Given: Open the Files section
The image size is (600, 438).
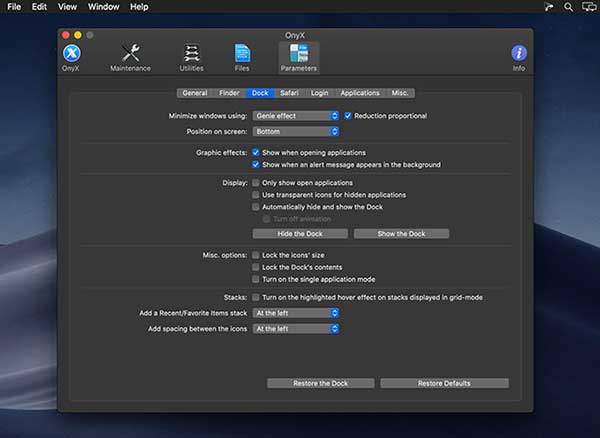Looking at the screenshot, I should (x=242, y=58).
